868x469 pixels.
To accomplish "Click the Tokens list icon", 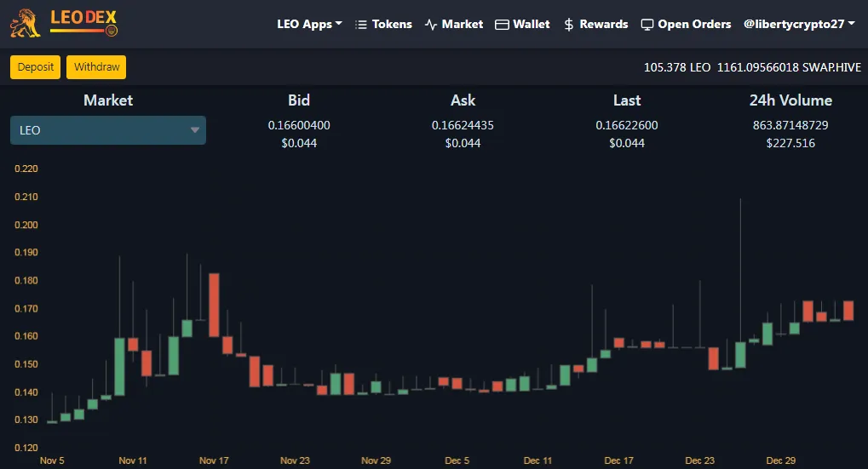I will click(361, 25).
